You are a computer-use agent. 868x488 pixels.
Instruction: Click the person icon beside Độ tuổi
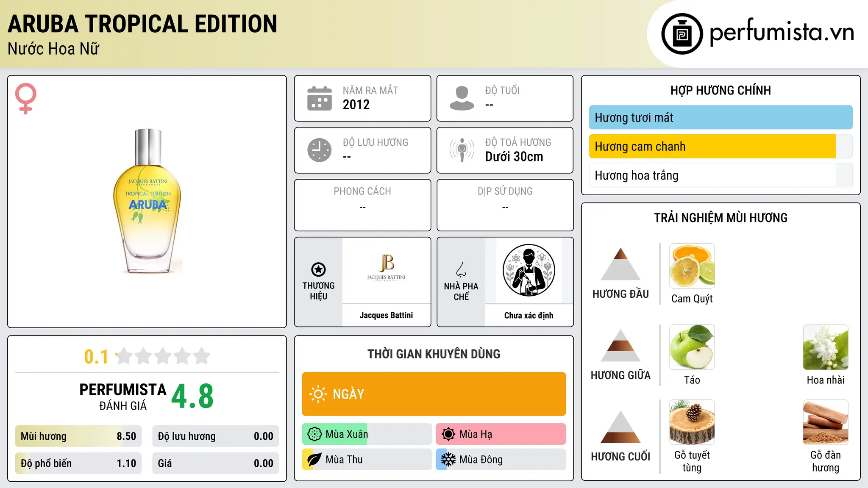pos(462,98)
